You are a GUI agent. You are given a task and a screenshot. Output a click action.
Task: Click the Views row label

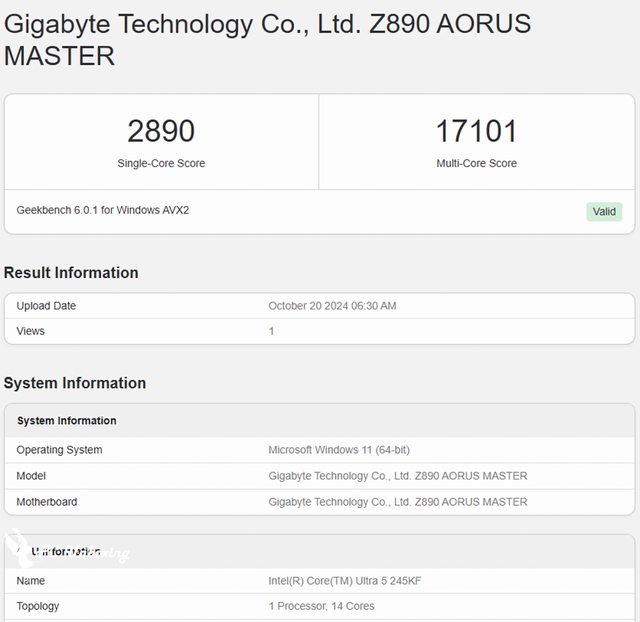(31, 331)
